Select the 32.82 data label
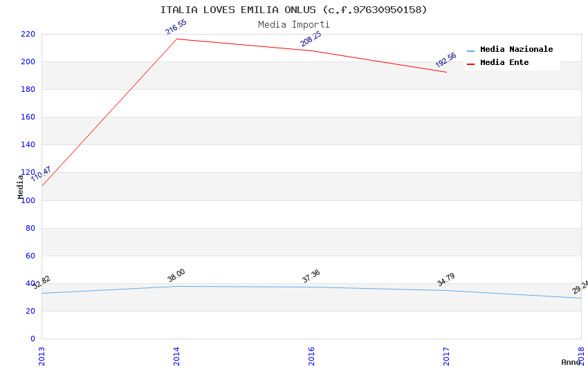588x380 pixels. (x=42, y=283)
